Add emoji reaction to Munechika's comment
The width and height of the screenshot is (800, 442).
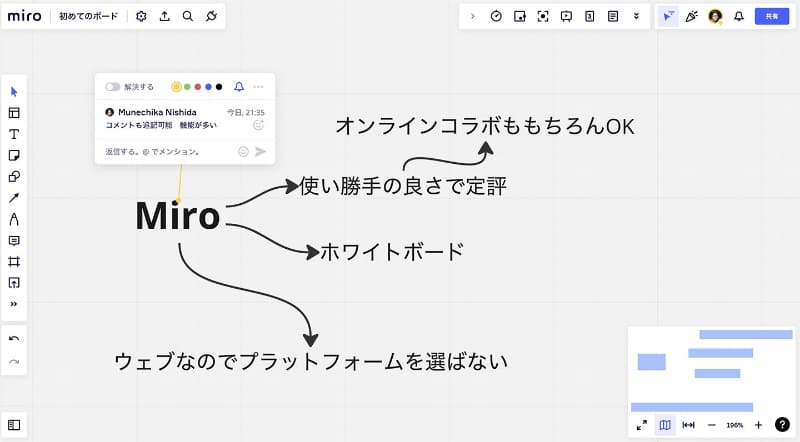259,125
